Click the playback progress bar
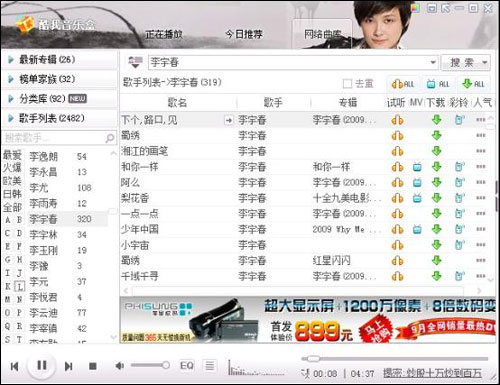This screenshot has height=385, width=500. [395, 359]
